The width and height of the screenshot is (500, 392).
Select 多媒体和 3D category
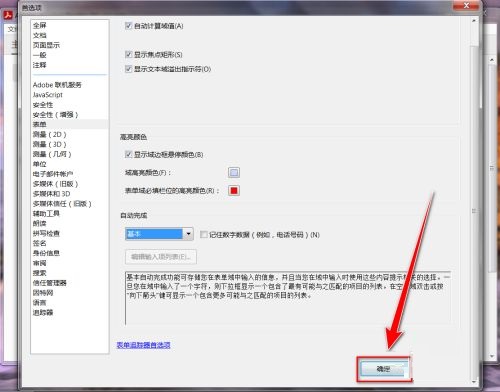pos(52,194)
